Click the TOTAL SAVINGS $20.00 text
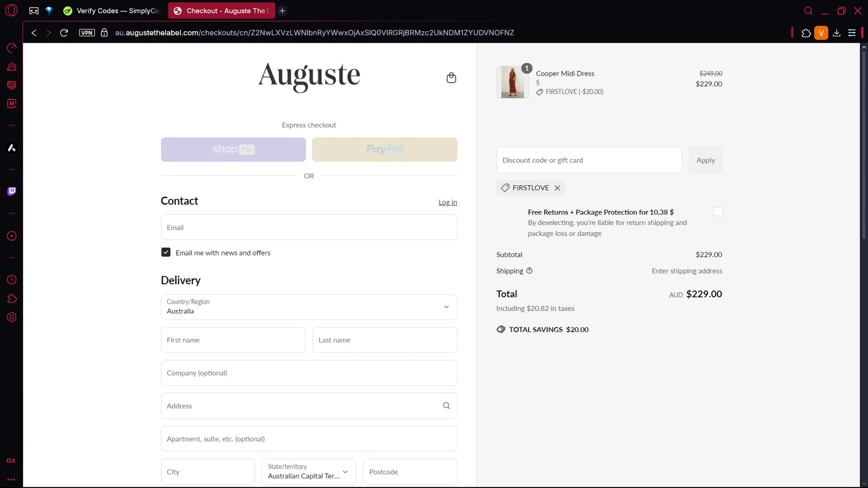 [549, 330]
